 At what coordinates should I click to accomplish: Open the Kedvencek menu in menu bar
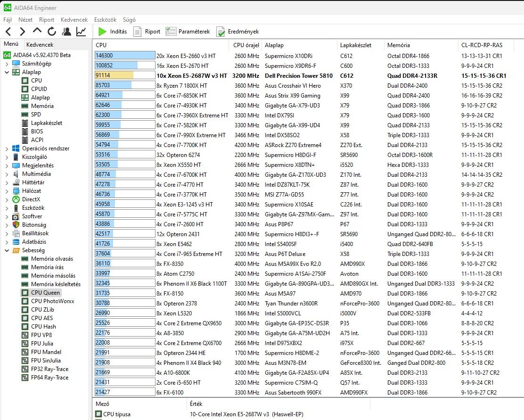pyautogui.click(x=74, y=20)
